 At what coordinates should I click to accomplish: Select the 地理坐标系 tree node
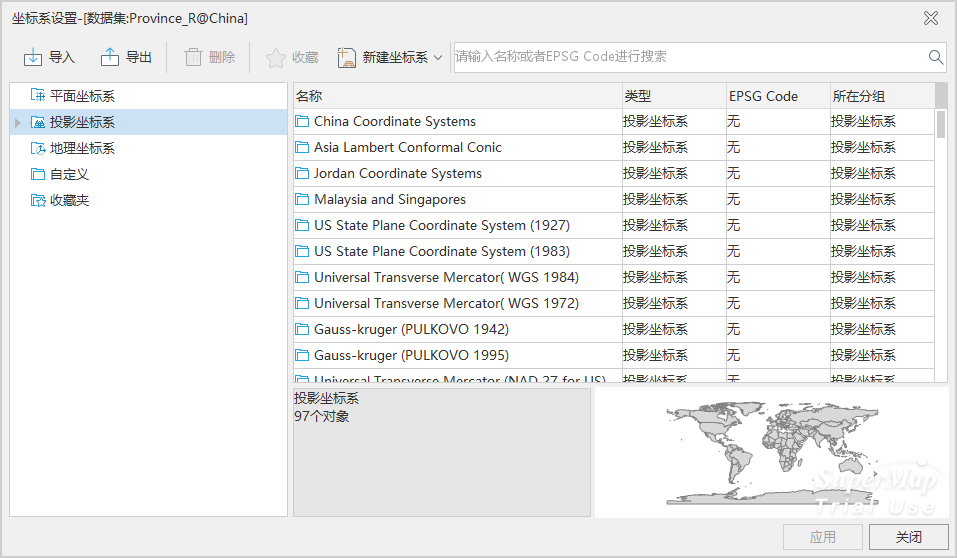pyautogui.click(x=82, y=148)
